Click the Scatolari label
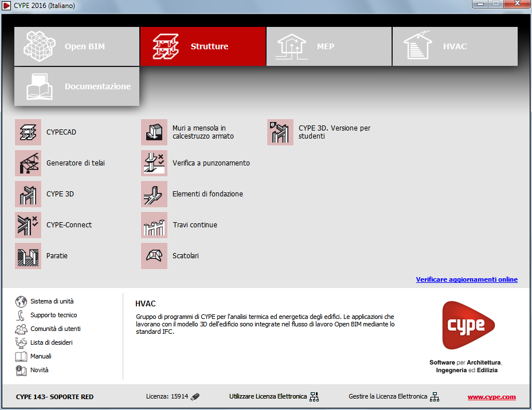Screen dimensions: 532x410 (x=186, y=256)
